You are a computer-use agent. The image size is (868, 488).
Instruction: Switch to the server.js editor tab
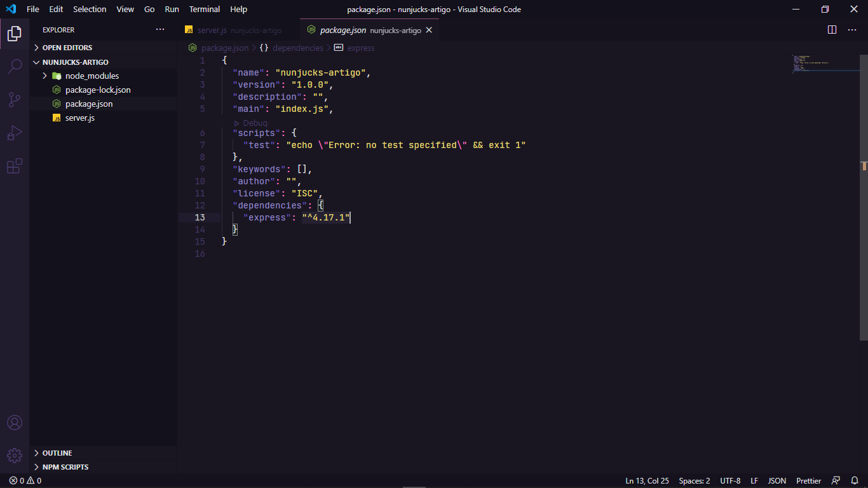[239, 30]
